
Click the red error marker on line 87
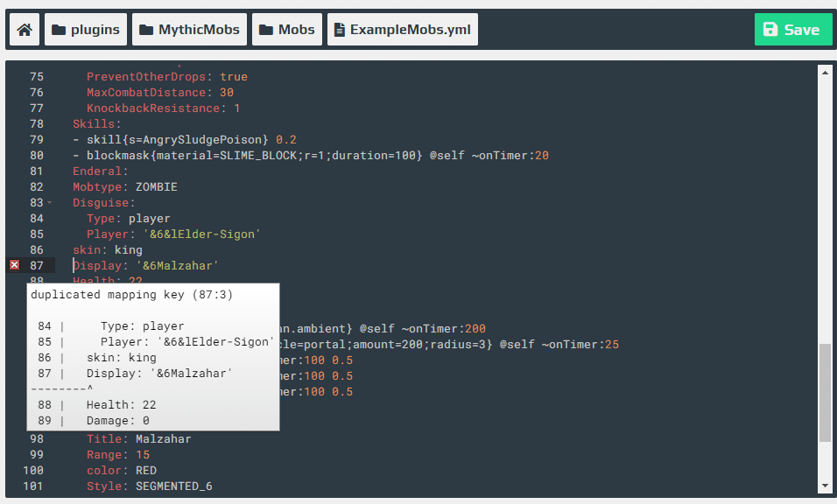14,265
